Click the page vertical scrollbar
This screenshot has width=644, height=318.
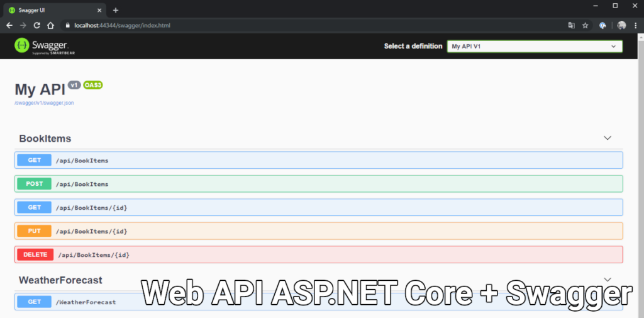[x=640, y=177]
